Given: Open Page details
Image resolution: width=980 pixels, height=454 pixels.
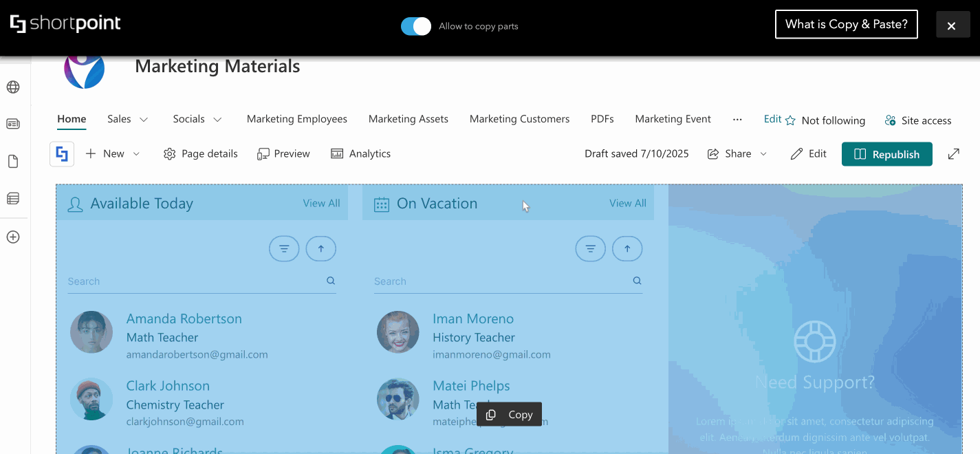Looking at the screenshot, I should tap(201, 154).
